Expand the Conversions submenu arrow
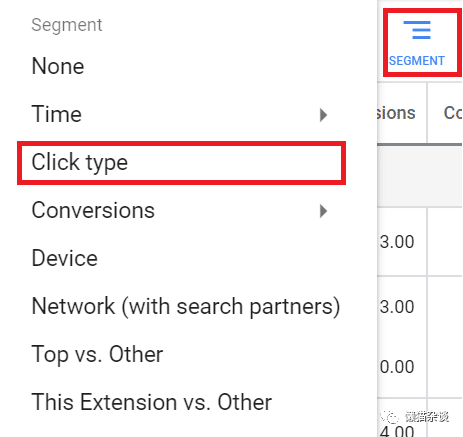 click(x=323, y=211)
